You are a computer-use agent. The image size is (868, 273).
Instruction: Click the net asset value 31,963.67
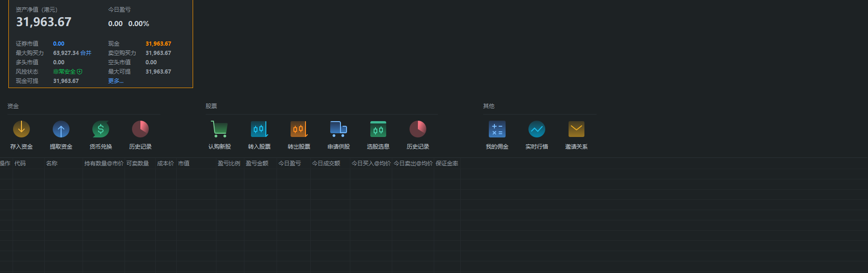[44, 22]
